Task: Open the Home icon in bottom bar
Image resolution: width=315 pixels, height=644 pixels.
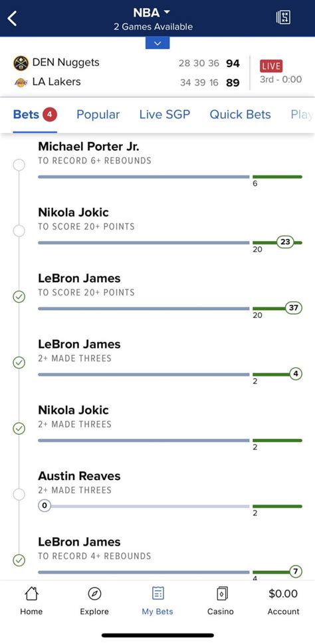Action: point(31,594)
